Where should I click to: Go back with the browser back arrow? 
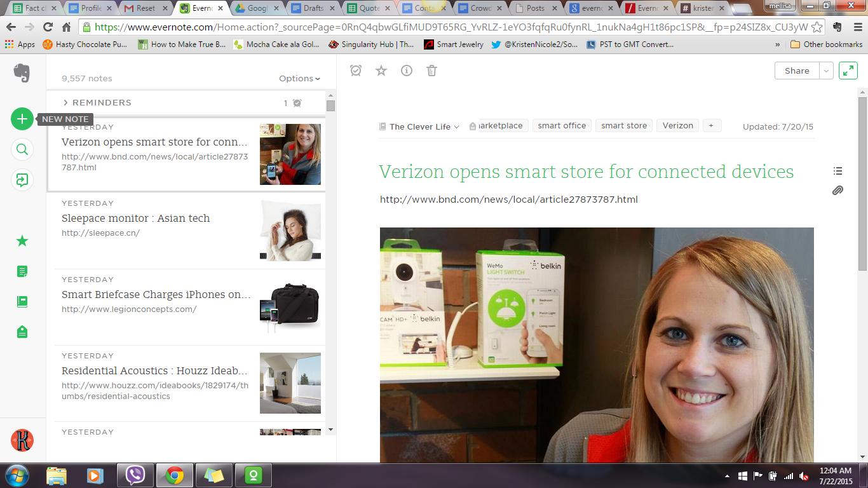point(11,27)
